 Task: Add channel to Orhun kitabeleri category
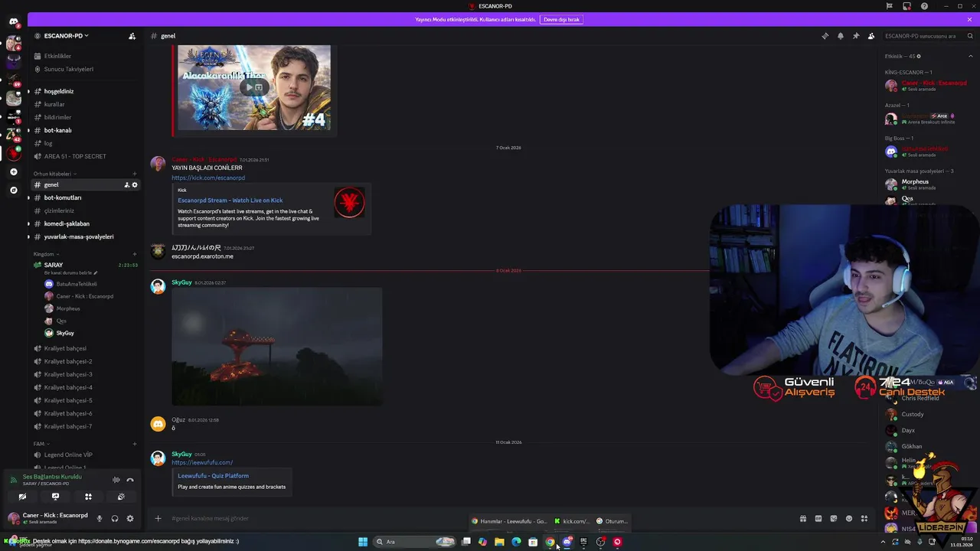[x=135, y=174]
